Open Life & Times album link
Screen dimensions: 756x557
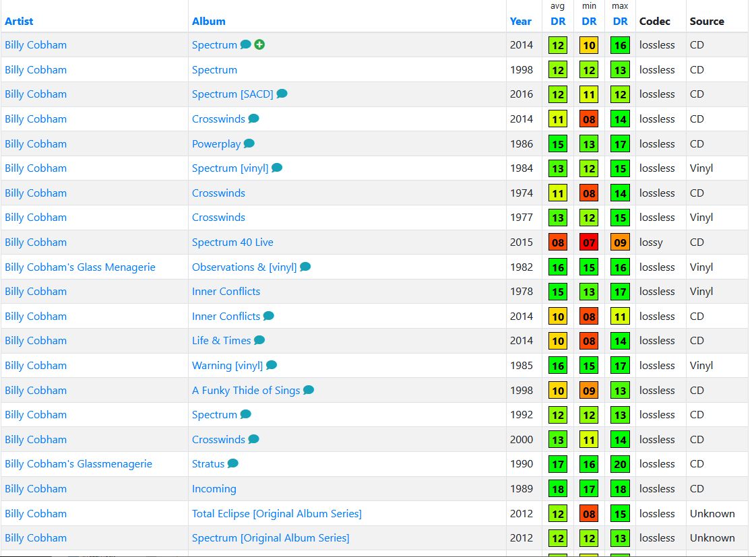pyautogui.click(x=221, y=341)
